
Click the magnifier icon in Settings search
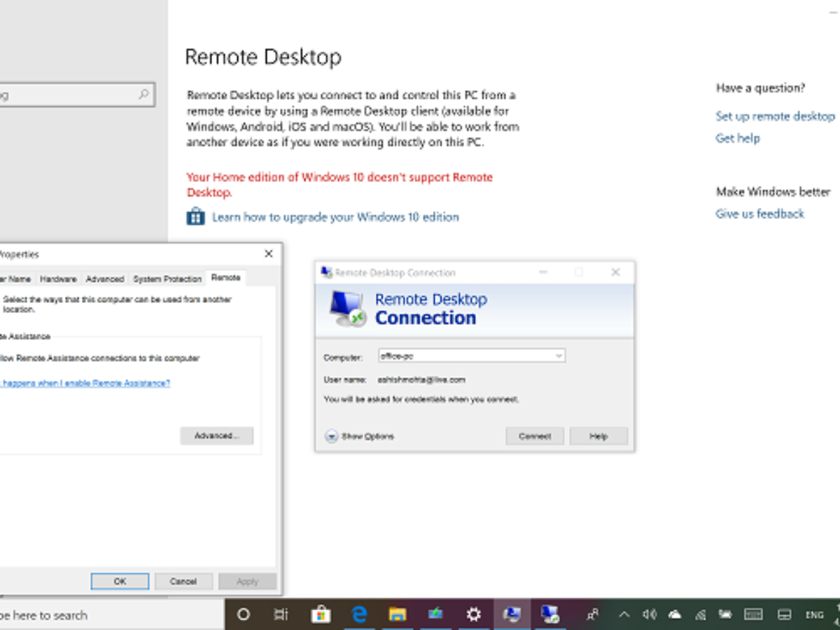click(143, 94)
